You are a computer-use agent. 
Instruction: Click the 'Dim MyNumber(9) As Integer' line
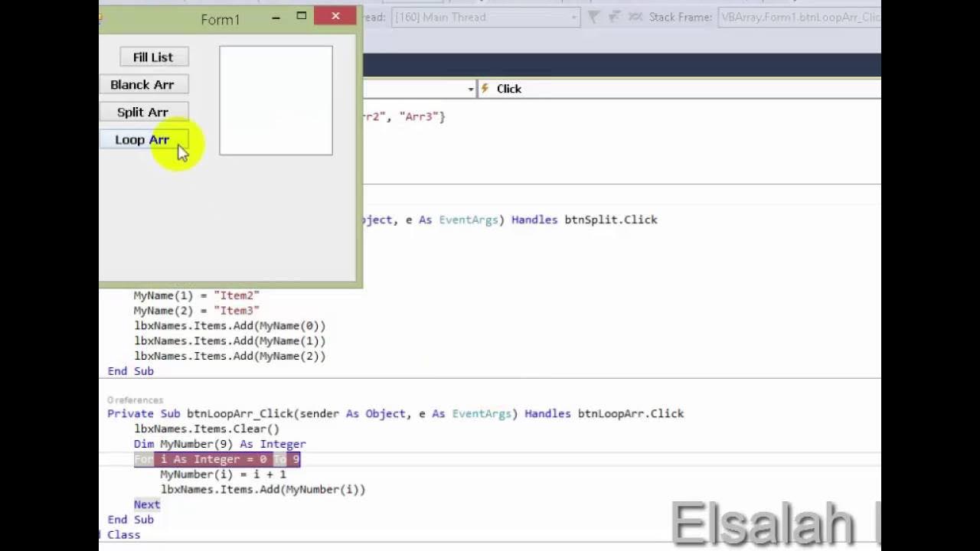tap(220, 444)
